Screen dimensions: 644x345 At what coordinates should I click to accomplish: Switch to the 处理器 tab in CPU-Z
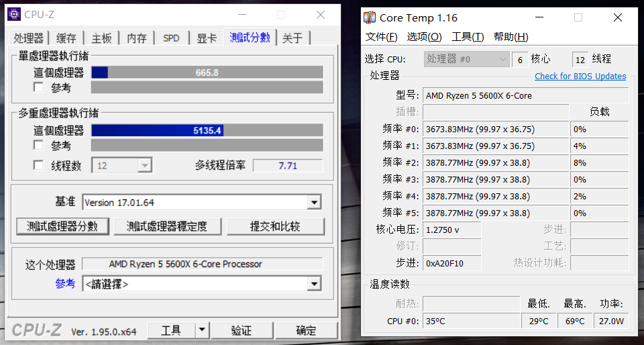[28, 38]
